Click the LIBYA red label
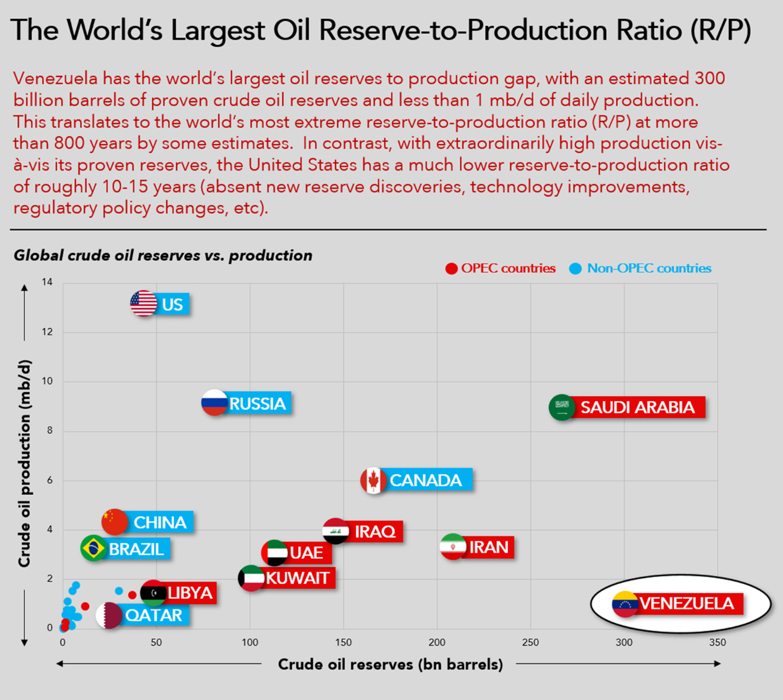The height and width of the screenshot is (700, 783). point(190,593)
